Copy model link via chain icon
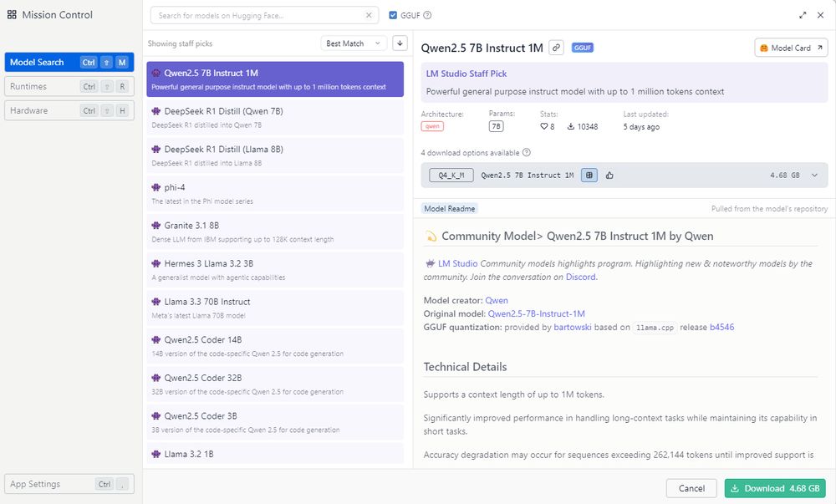This screenshot has width=836, height=504. click(x=556, y=48)
